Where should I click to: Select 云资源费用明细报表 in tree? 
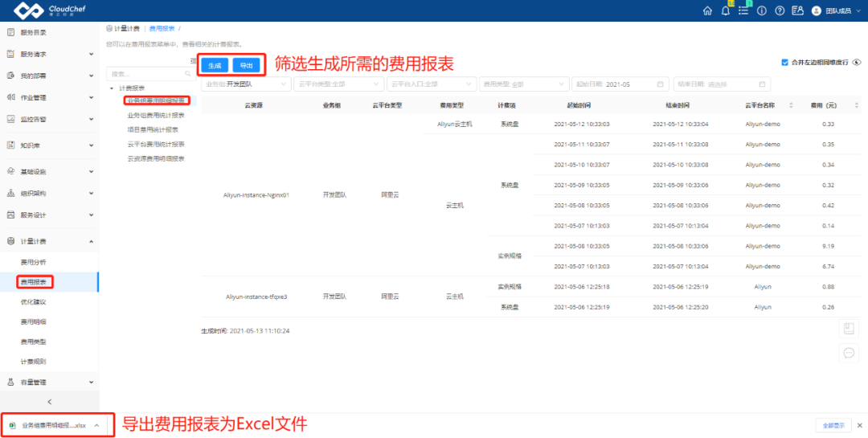coord(156,158)
